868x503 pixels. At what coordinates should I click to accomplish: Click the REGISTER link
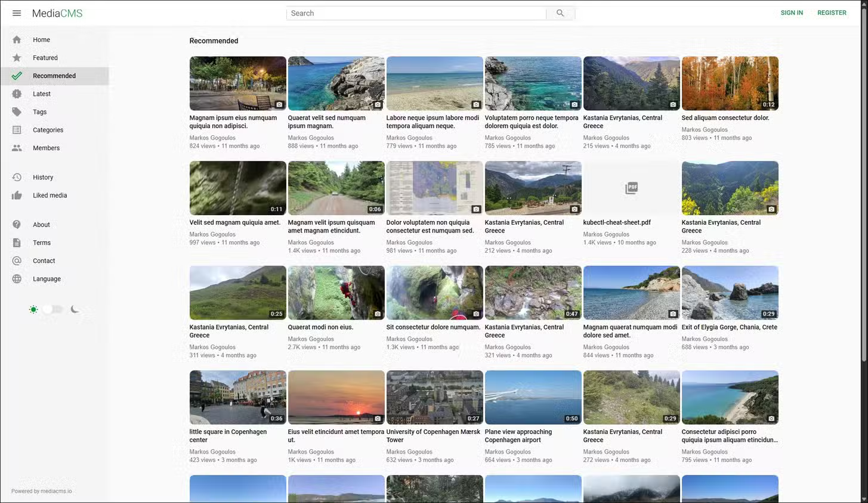832,13
